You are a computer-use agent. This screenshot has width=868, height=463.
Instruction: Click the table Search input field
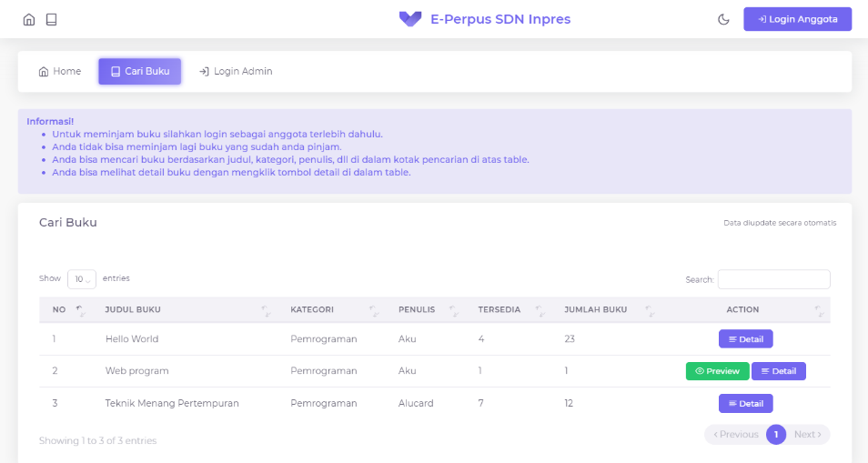coord(773,279)
